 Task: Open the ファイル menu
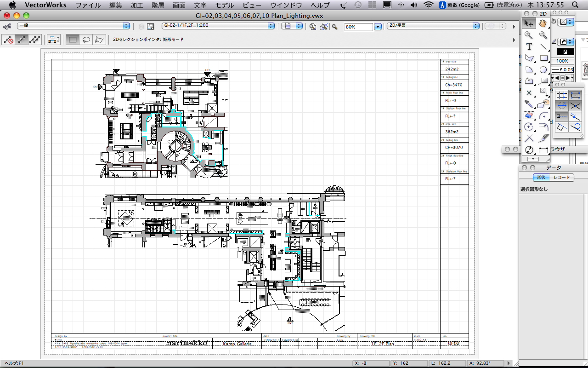(88, 5)
